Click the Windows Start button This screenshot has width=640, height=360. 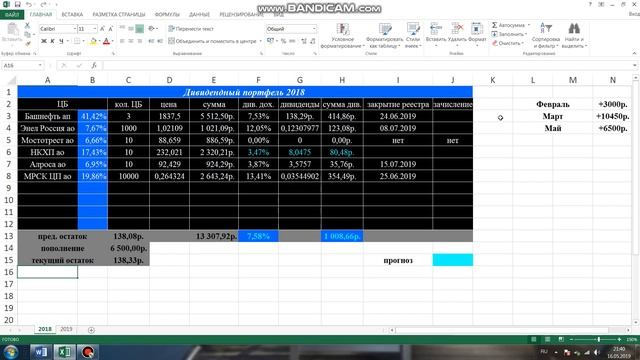(x=11, y=352)
